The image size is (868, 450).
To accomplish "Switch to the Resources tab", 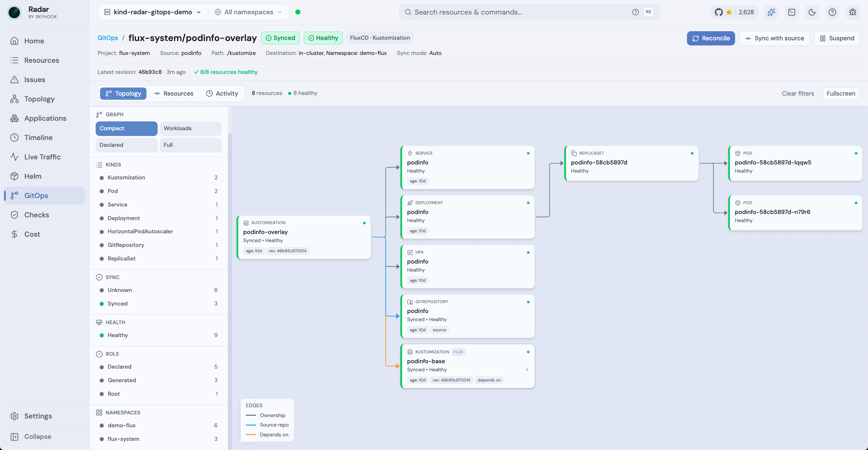I will point(174,94).
